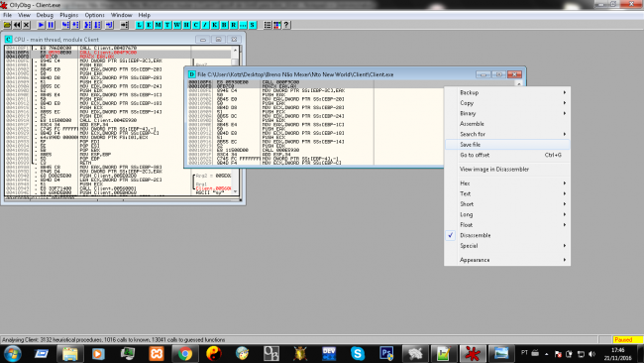
Task: Click the Restart program rewind icon
Action: coord(17,25)
